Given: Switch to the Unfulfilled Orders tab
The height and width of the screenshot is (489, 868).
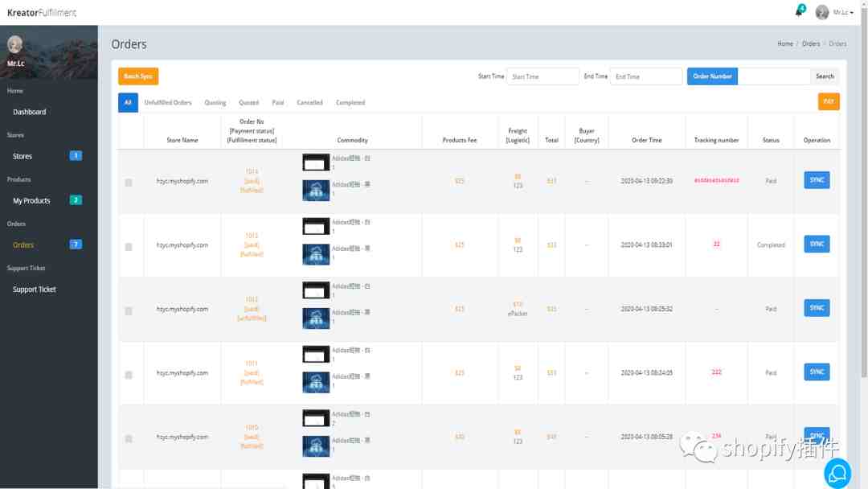Looking at the screenshot, I should point(168,103).
